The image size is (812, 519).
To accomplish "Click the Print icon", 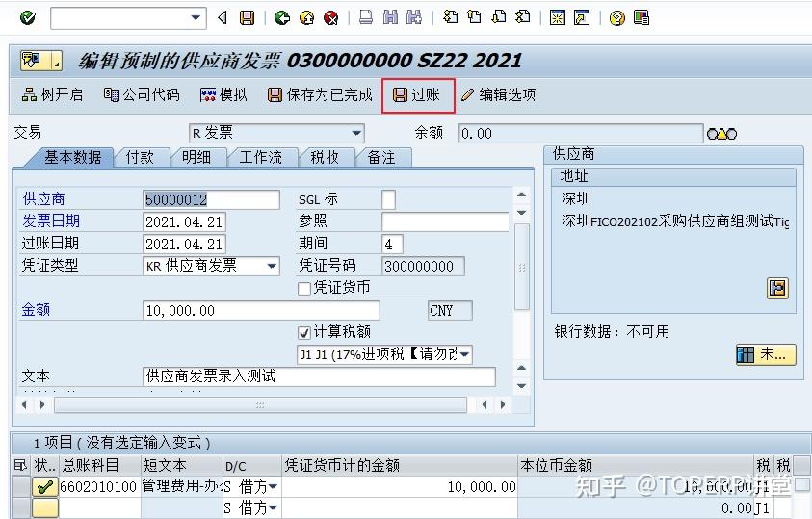I will point(366,17).
